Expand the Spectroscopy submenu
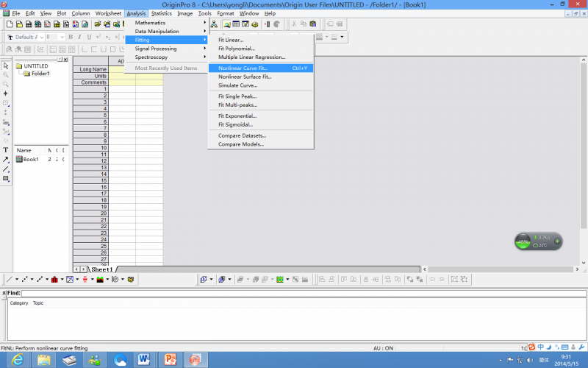 (x=167, y=57)
